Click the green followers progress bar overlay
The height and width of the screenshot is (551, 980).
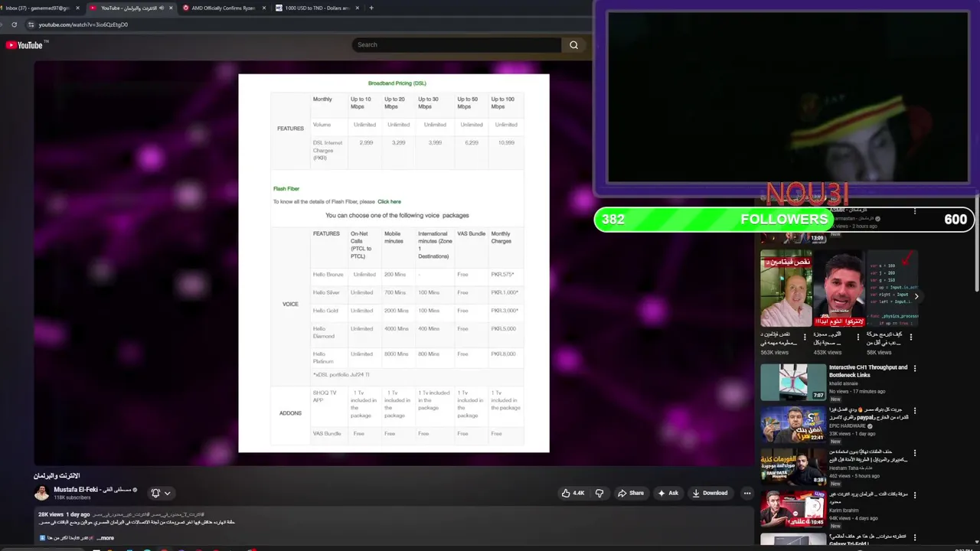[x=784, y=219]
